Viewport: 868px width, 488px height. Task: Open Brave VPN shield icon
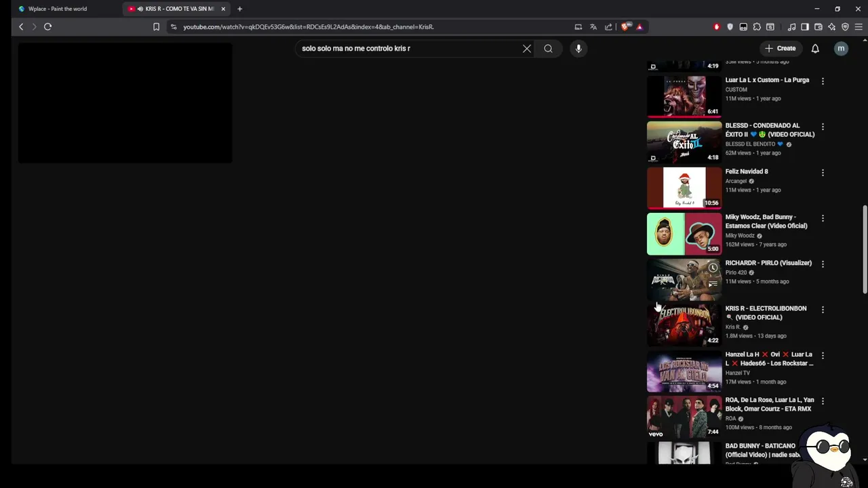tap(845, 26)
